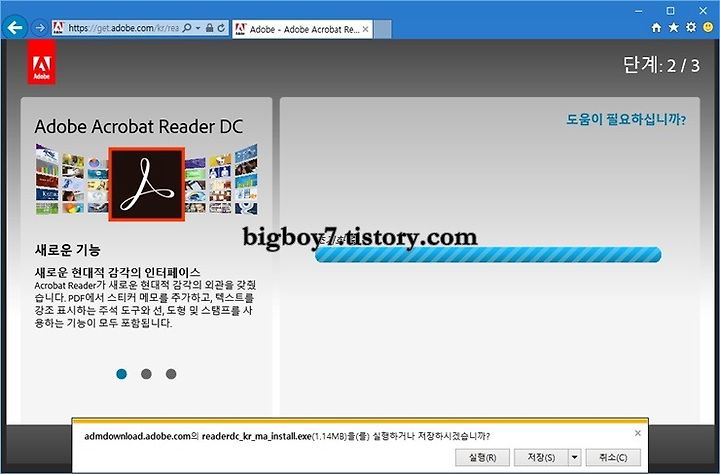Refresh the page with reload icon

coord(221,28)
